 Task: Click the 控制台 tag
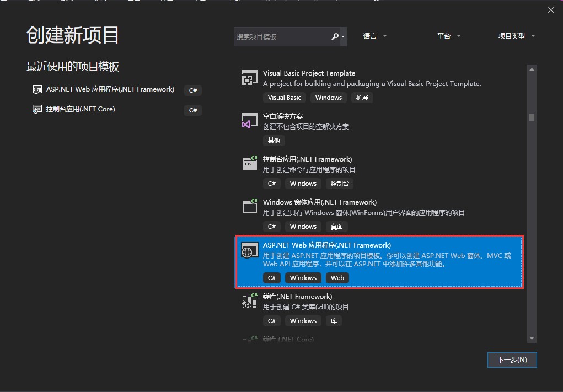pyautogui.click(x=340, y=184)
